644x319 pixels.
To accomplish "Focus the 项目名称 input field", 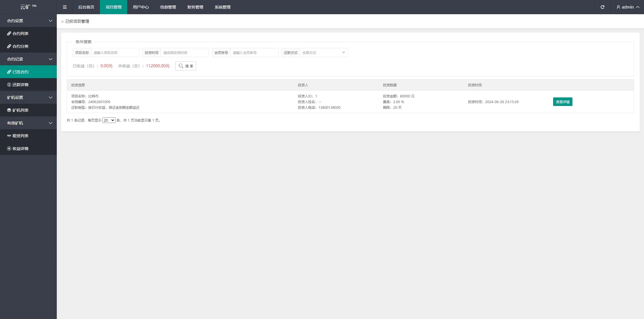I will (x=115, y=53).
